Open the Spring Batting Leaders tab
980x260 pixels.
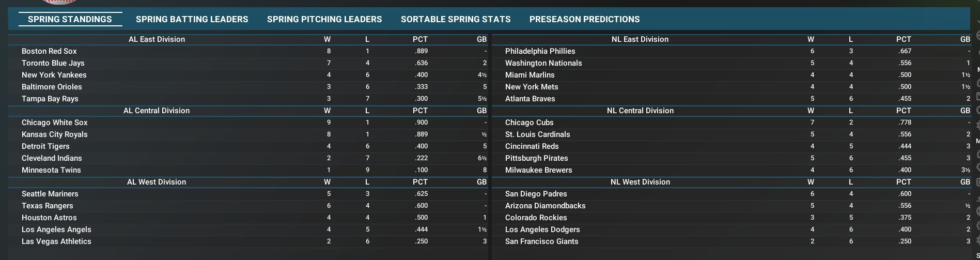(192, 19)
